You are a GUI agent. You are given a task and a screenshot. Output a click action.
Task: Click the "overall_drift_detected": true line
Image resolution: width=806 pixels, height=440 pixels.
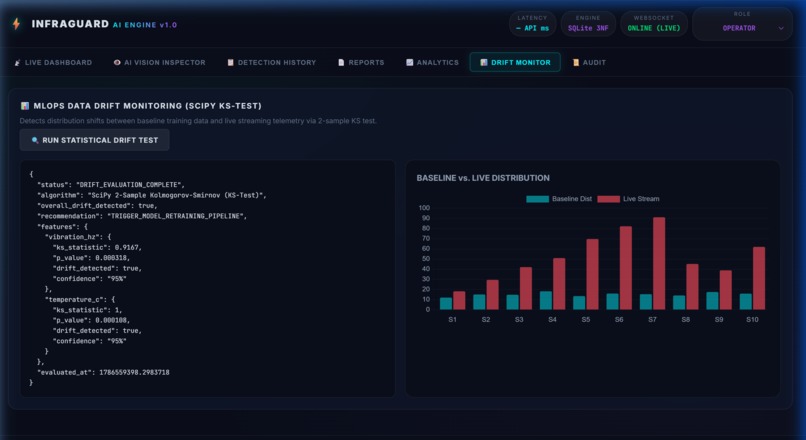click(97, 206)
